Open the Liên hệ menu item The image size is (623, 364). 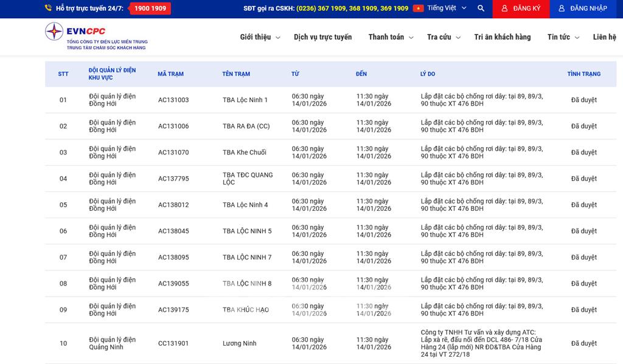pos(604,37)
